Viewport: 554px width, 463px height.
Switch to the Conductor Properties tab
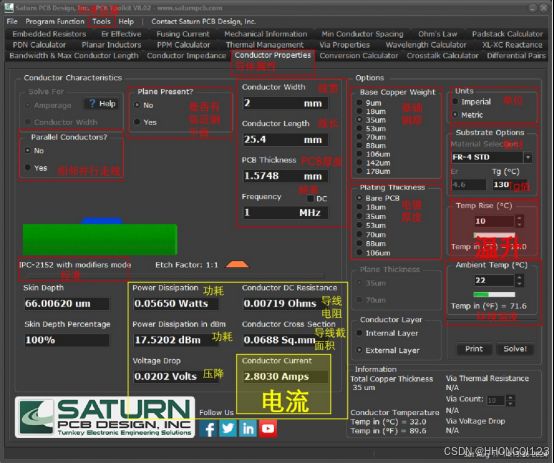273,55
